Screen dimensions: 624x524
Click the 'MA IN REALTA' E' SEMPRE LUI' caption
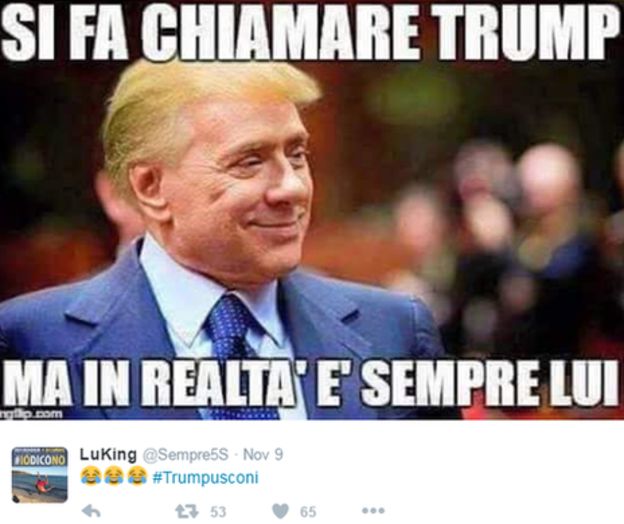coord(312,383)
